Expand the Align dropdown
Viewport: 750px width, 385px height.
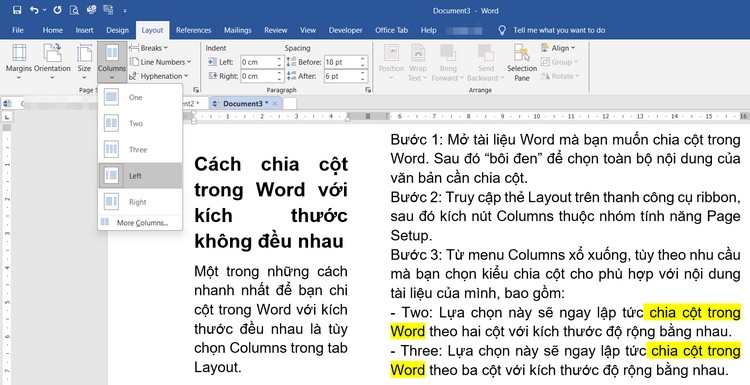point(558,48)
